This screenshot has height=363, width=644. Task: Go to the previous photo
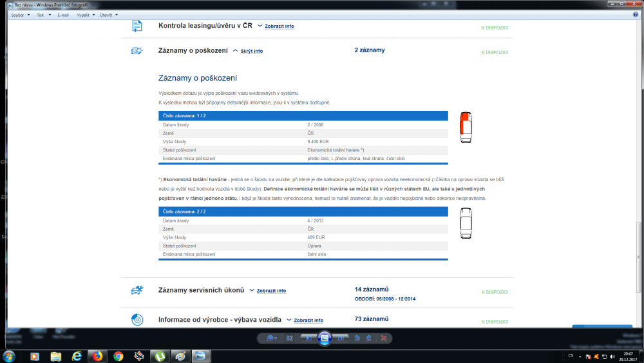308,338
